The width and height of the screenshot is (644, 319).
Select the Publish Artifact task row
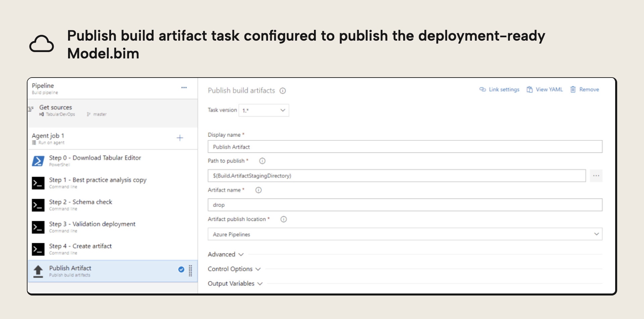pyautogui.click(x=113, y=271)
